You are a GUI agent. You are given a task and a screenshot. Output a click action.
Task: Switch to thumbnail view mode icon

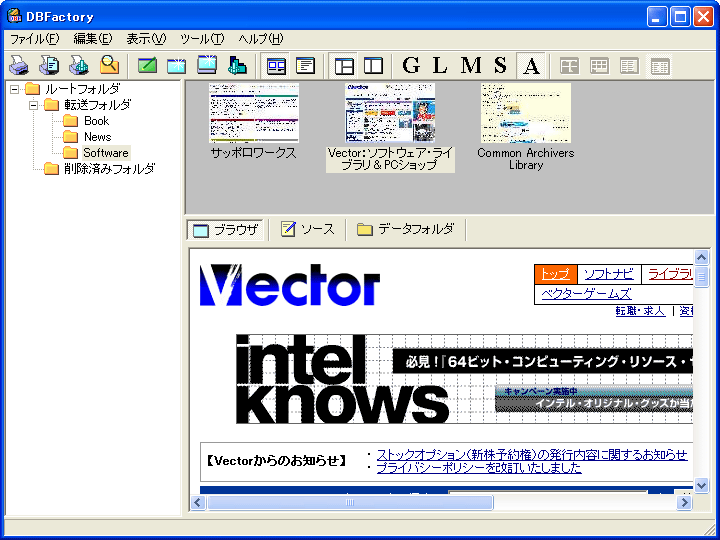point(276,66)
